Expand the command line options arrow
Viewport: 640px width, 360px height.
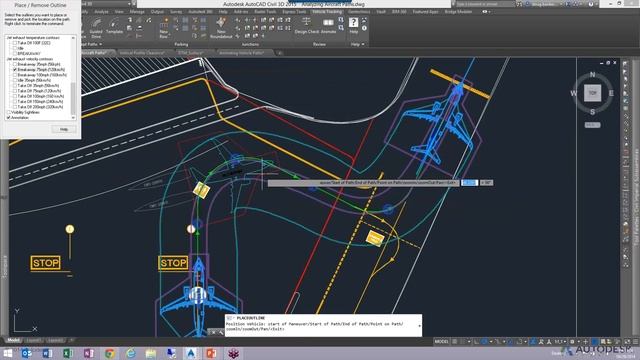coord(419,326)
